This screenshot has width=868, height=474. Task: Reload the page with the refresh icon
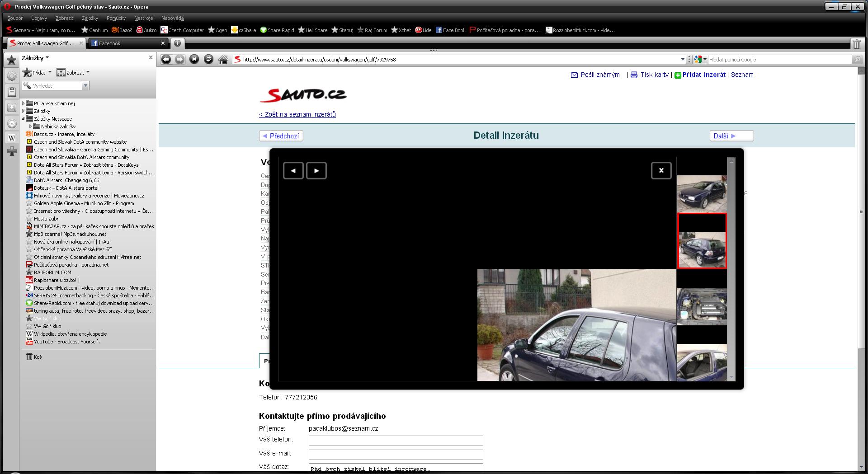(x=208, y=59)
